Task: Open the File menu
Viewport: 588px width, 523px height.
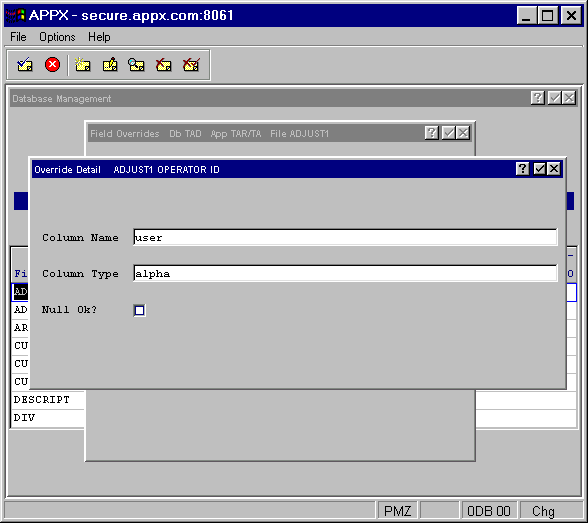Action: pyautogui.click(x=18, y=37)
